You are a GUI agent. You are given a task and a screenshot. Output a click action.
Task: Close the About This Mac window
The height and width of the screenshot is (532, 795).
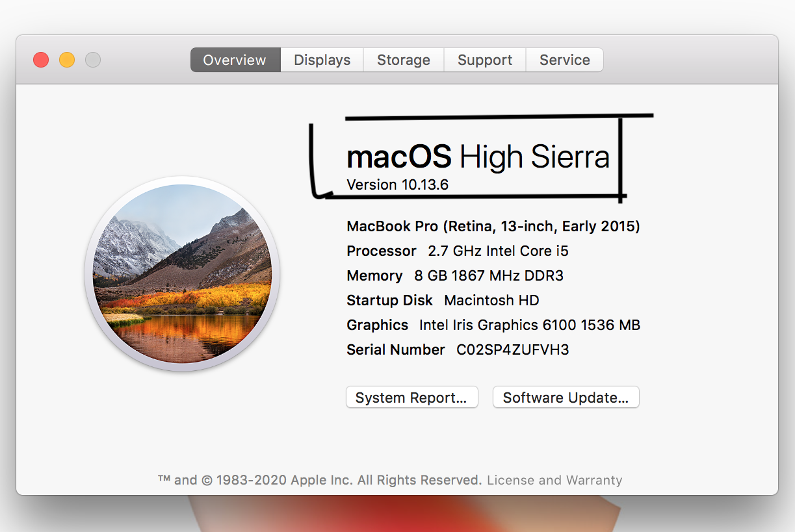click(x=41, y=60)
